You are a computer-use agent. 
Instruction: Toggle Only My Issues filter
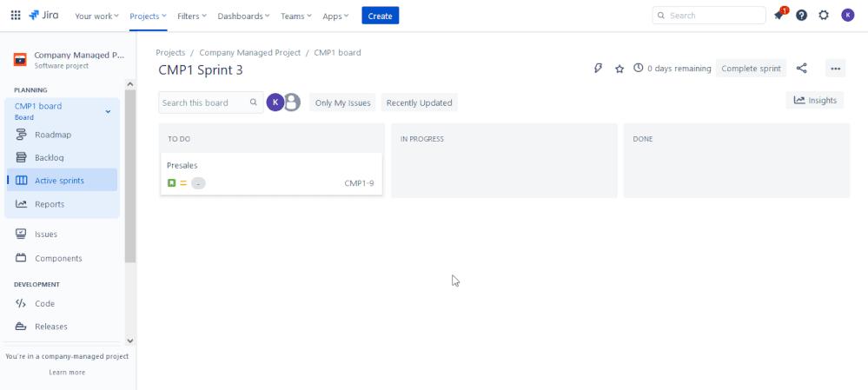(342, 102)
